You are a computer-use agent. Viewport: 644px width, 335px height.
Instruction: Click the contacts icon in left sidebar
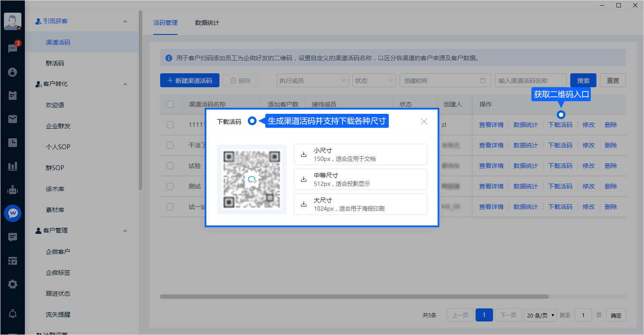[12, 72]
